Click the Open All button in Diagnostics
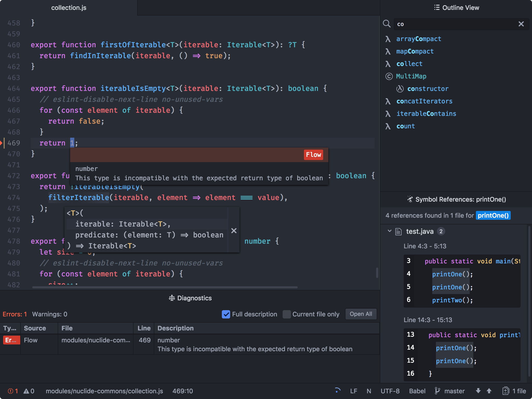Screen dimensions: 532x399 click(x=361, y=314)
